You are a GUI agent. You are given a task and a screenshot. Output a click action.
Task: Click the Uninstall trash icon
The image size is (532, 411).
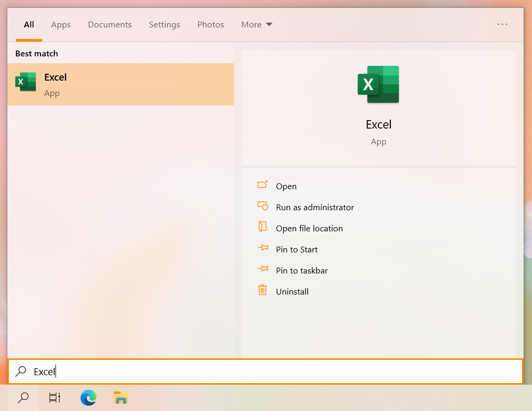[263, 290]
